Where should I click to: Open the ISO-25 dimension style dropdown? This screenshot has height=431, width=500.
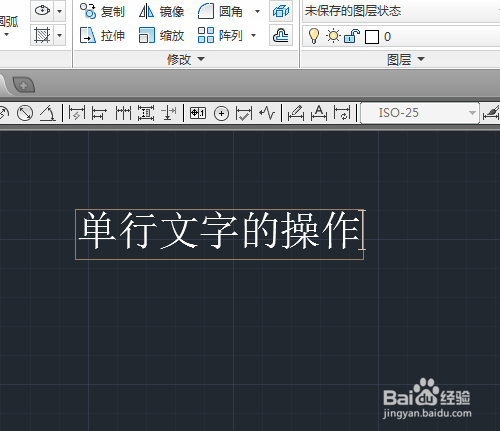point(420,113)
